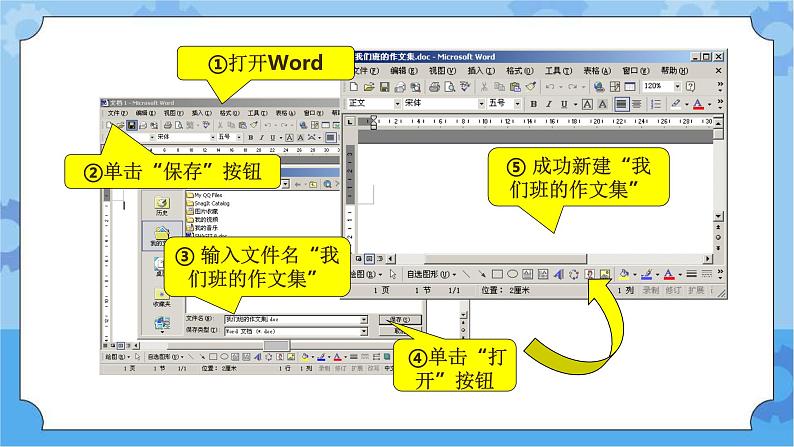The width and height of the screenshot is (794, 447).
Task: Click Paste clipboard icon in 我们班的作文集.doc window
Action: 515,87
